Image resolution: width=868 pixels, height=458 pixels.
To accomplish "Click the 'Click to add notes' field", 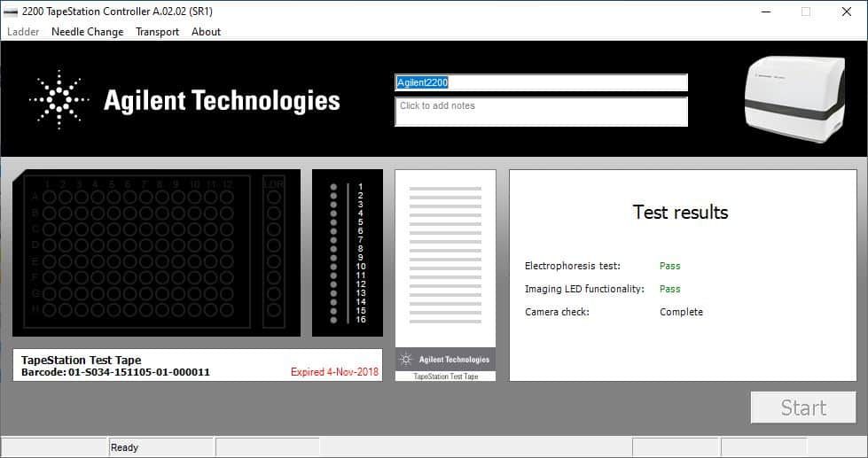I will [x=541, y=112].
